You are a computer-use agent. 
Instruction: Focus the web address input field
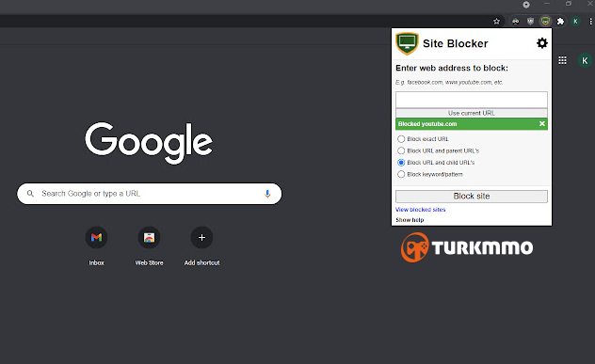click(472, 100)
